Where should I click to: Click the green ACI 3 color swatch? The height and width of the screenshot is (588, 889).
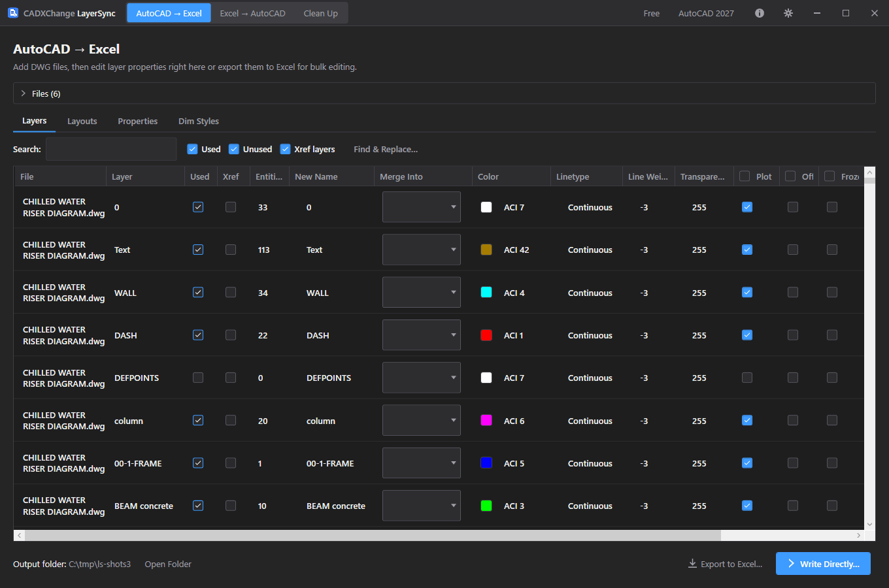coord(486,506)
